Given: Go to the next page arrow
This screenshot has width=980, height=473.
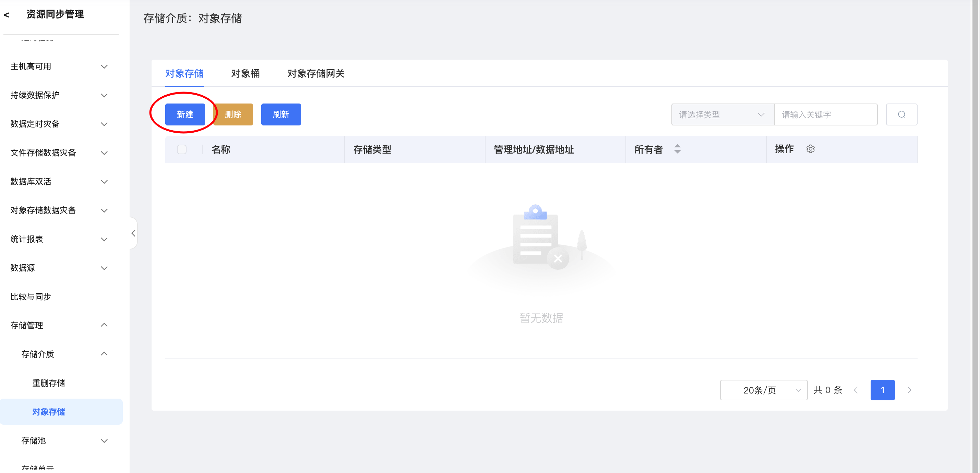Looking at the screenshot, I should pos(909,390).
